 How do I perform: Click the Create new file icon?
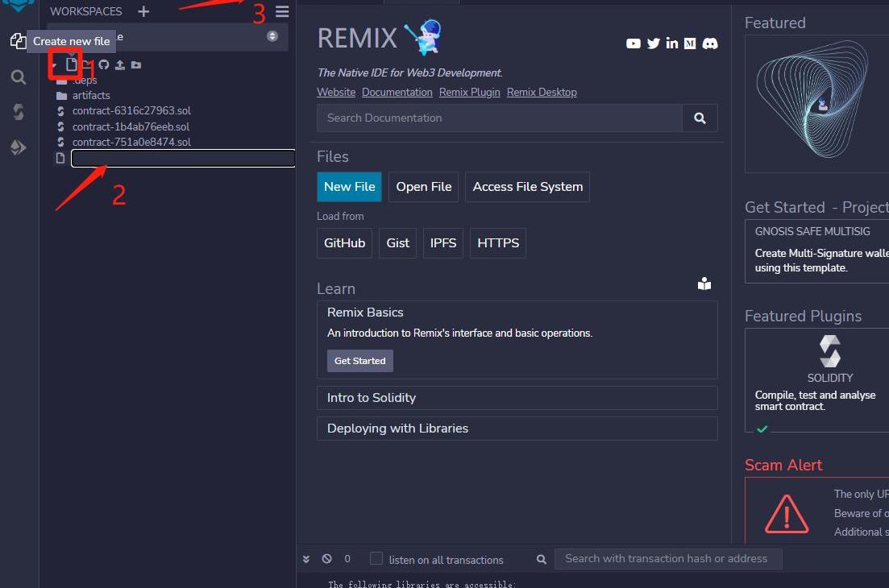(71, 64)
